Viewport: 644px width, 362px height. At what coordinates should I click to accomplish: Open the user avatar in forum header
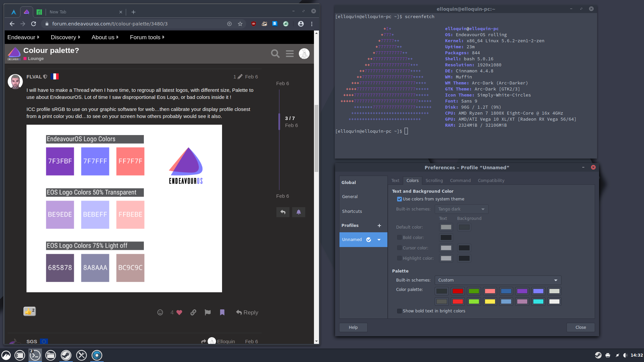[304, 54]
